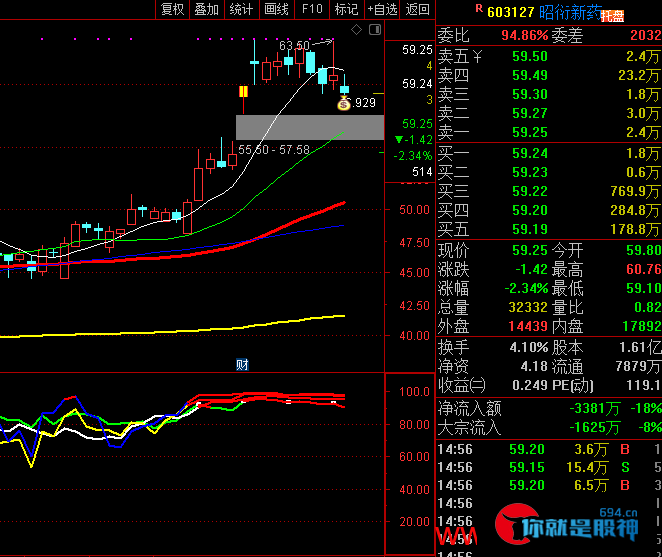This screenshot has width=662, height=557.
Task: Click 今开 value 59.80
Action: pos(644,250)
